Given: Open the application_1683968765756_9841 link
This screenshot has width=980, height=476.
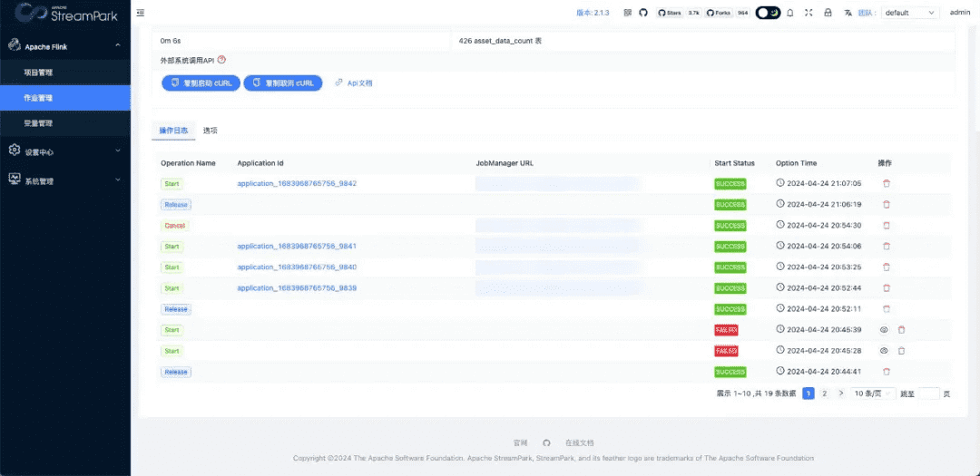Looking at the screenshot, I should point(296,247).
